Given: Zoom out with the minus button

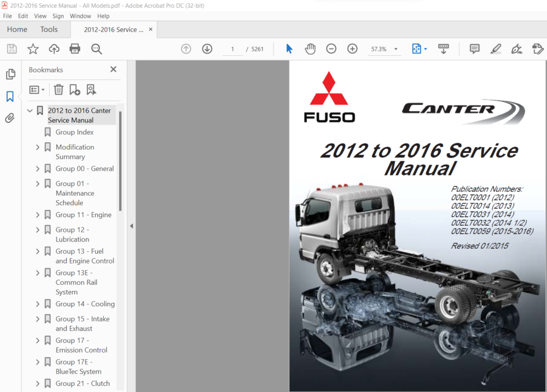Looking at the screenshot, I should click(331, 49).
